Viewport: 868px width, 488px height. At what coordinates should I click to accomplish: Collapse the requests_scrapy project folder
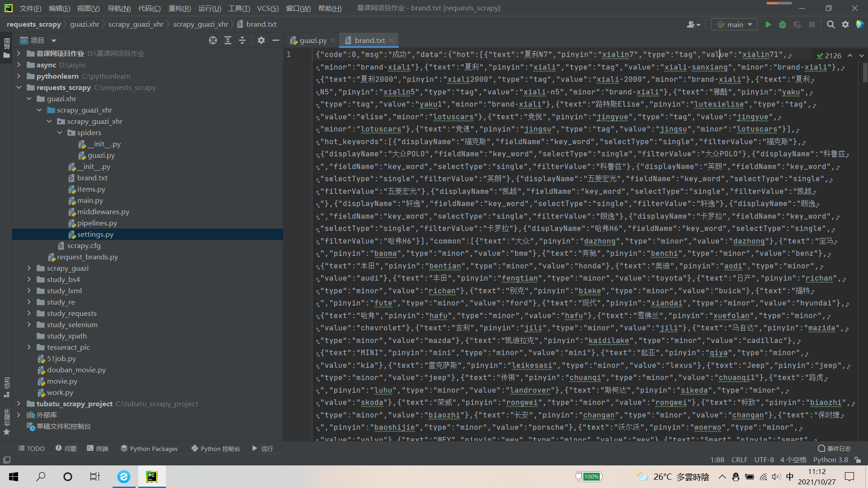coord(19,87)
